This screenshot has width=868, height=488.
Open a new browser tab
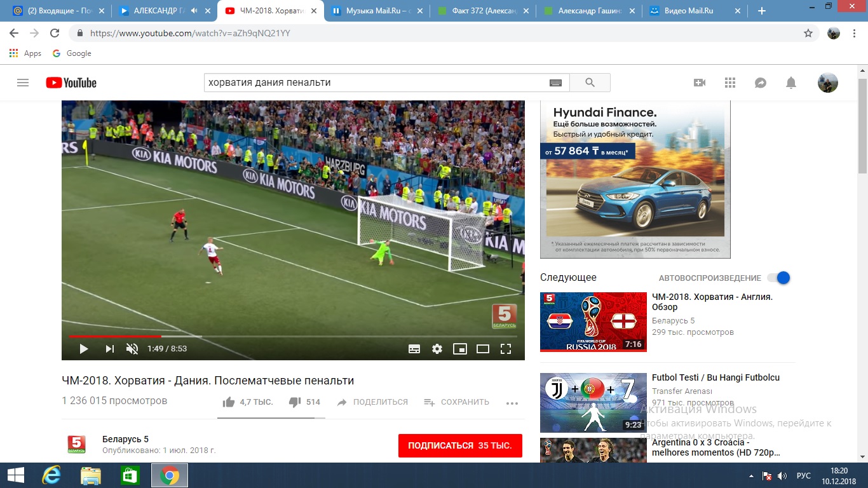click(762, 11)
